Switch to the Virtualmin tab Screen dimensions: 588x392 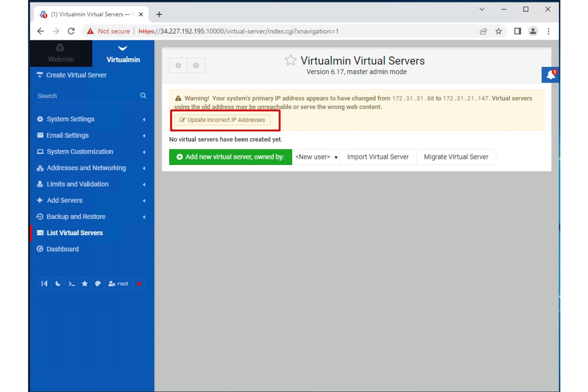(x=123, y=53)
